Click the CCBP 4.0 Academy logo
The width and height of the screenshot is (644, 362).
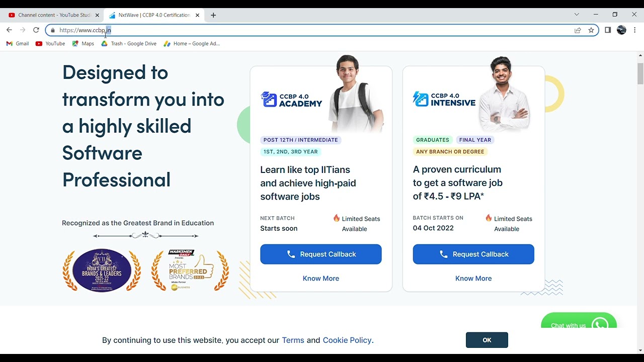pos(291,100)
